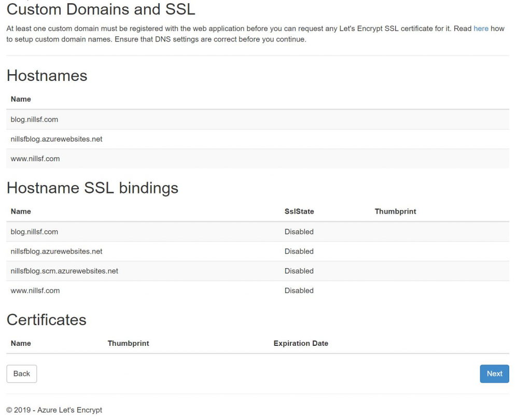Click the Disabled state for blog.nillsf.com

click(x=299, y=232)
